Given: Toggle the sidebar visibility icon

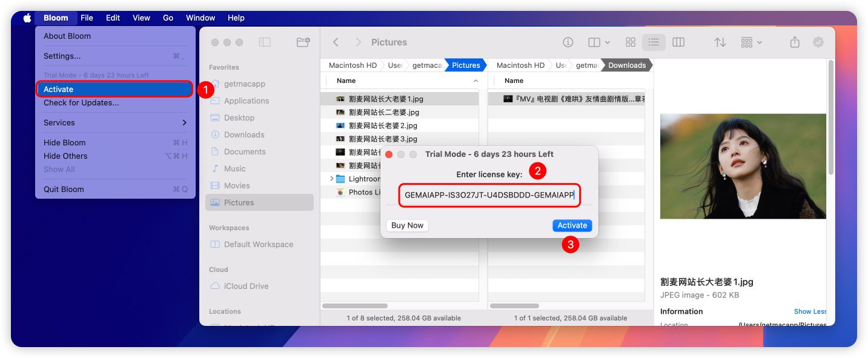Looking at the screenshot, I should point(265,42).
